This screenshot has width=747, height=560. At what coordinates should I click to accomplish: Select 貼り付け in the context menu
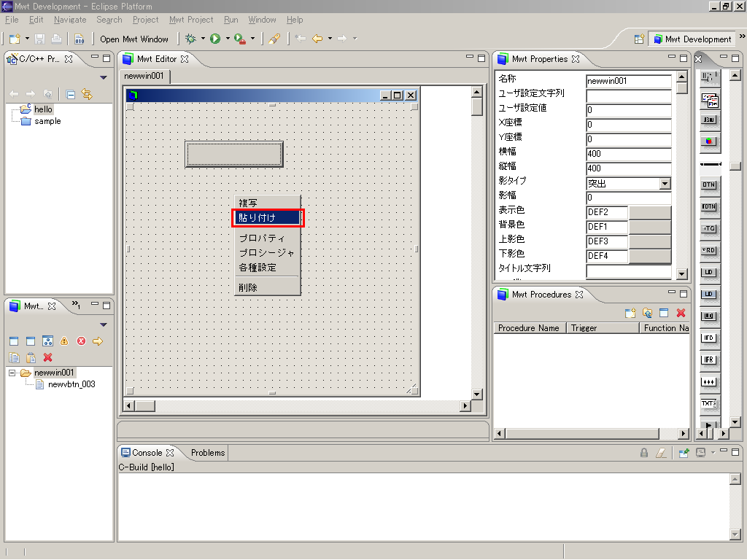coord(267,217)
